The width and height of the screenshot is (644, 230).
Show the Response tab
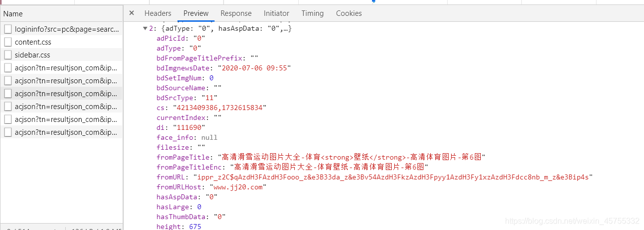236,13
